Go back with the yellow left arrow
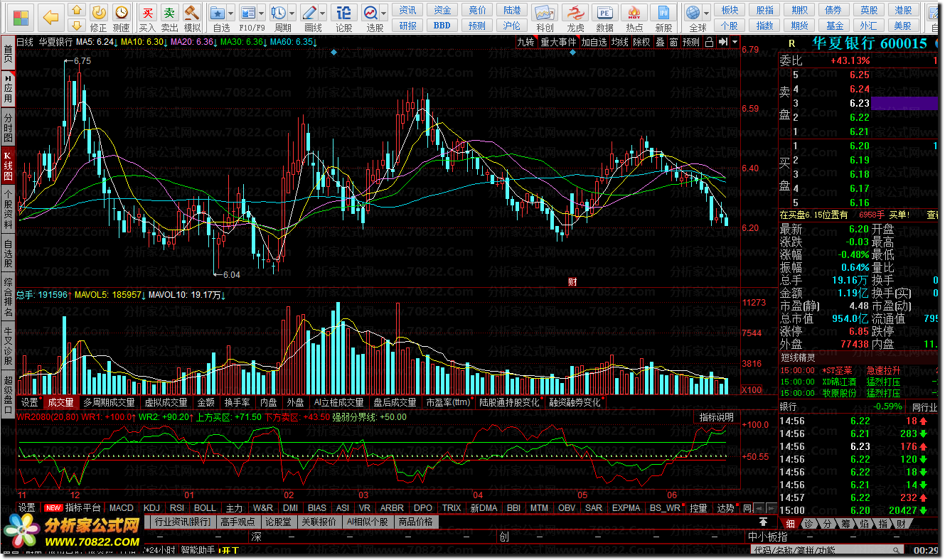This screenshot has height=560, width=945. tap(50, 17)
